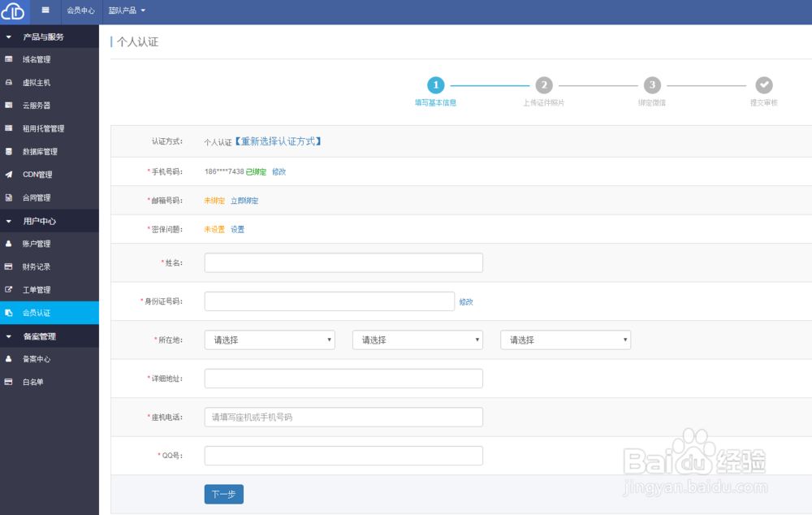Focus the 详细地址 input field
The image size is (812, 515).
coord(343,379)
